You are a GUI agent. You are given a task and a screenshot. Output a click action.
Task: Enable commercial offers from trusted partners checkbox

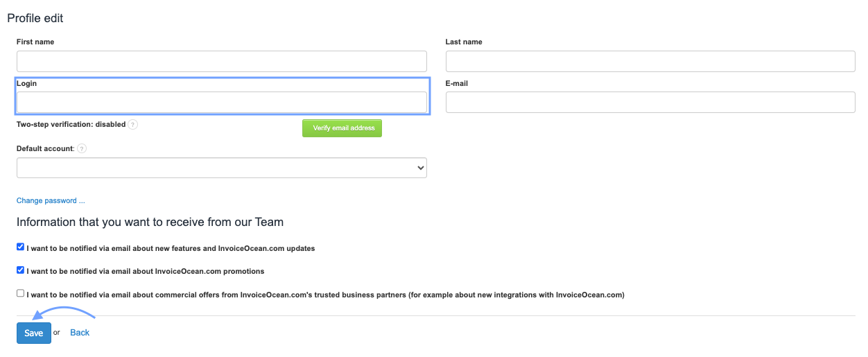(21, 293)
